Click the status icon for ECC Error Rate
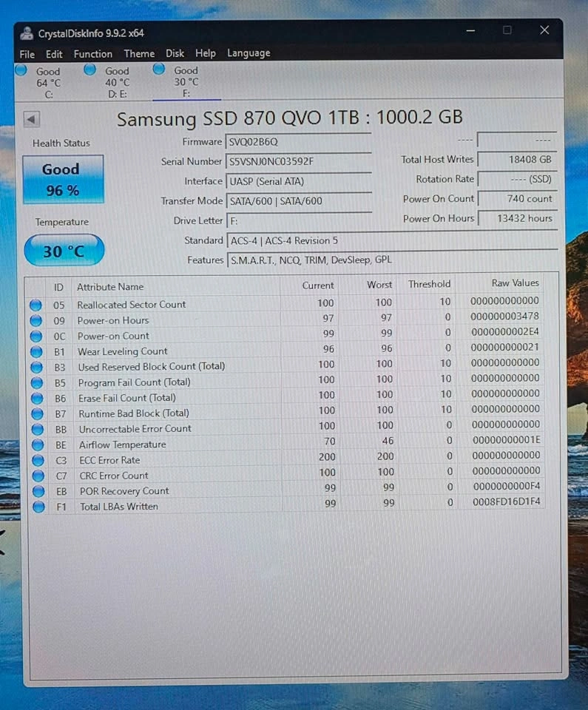588x710 pixels. click(38, 461)
